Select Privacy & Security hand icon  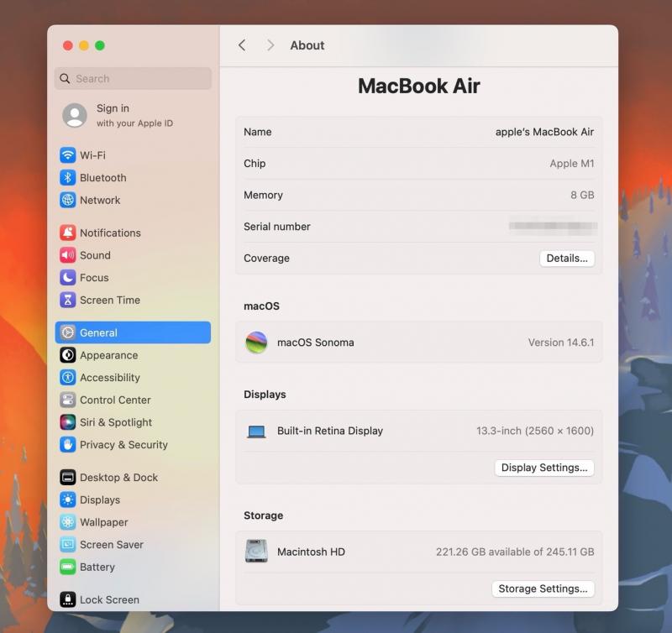point(68,445)
